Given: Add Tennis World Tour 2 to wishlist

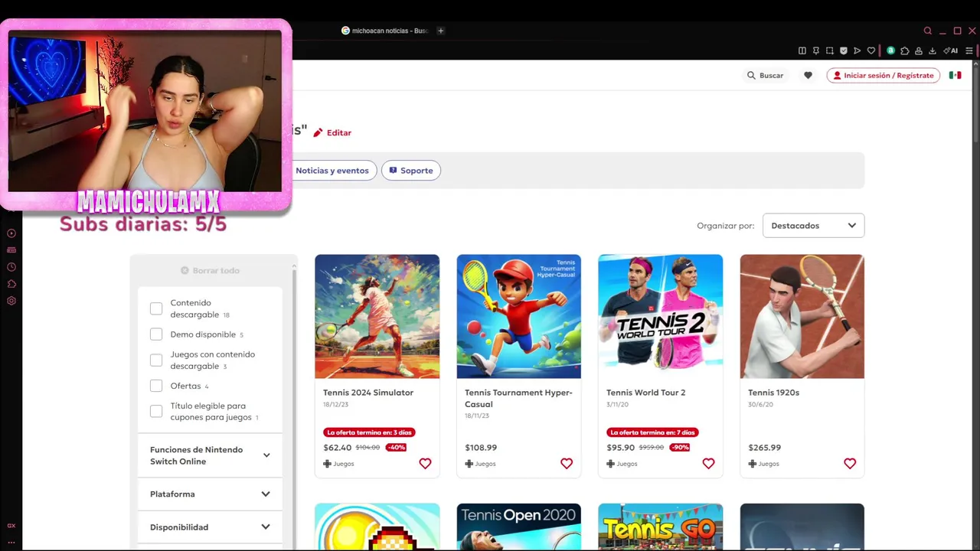Looking at the screenshot, I should coord(708,464).
